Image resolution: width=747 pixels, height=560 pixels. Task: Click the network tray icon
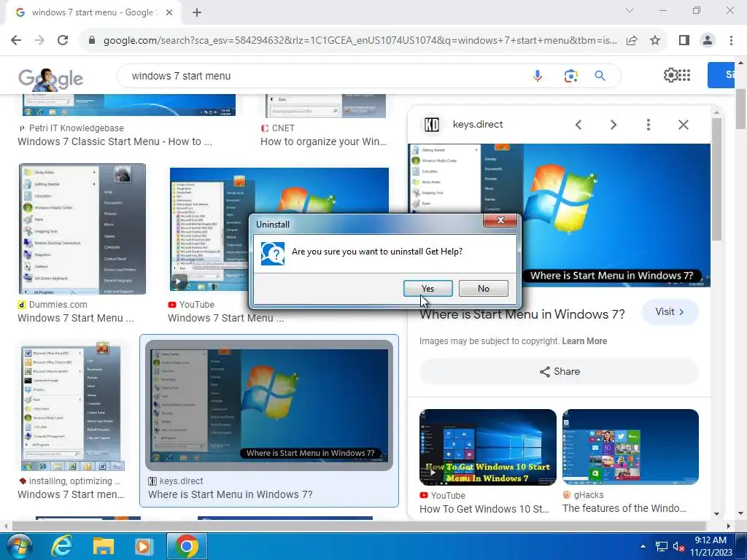(x=661, y=546)
